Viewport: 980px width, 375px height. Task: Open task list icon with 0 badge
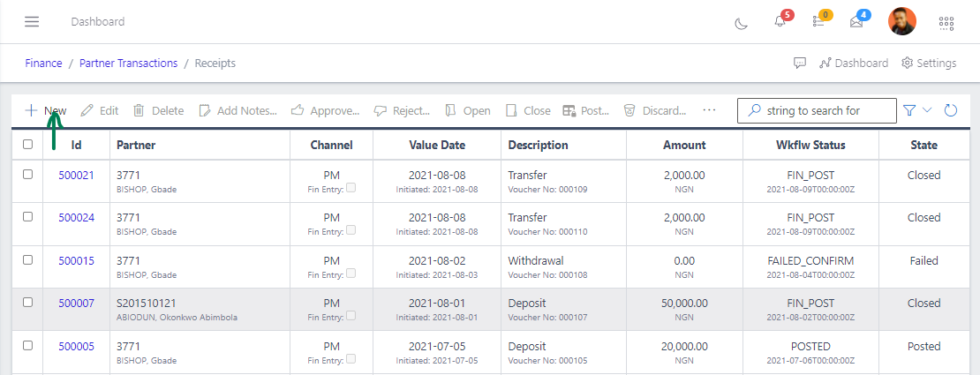pos(818,22)
